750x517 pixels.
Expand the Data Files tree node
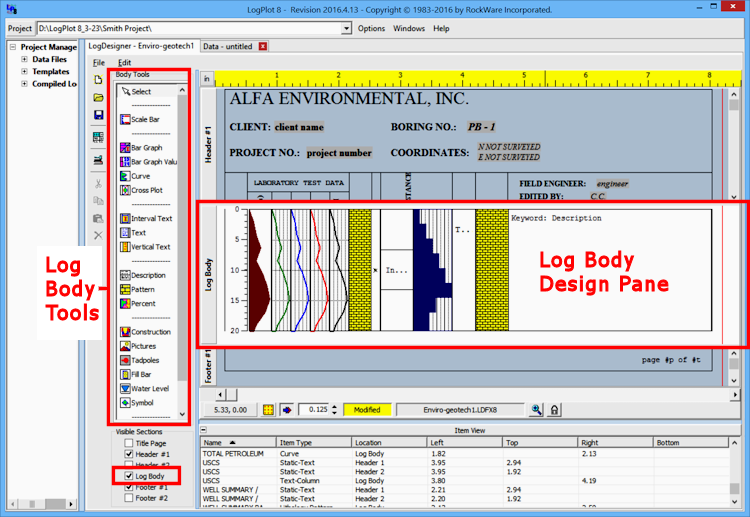click(24, 59)
